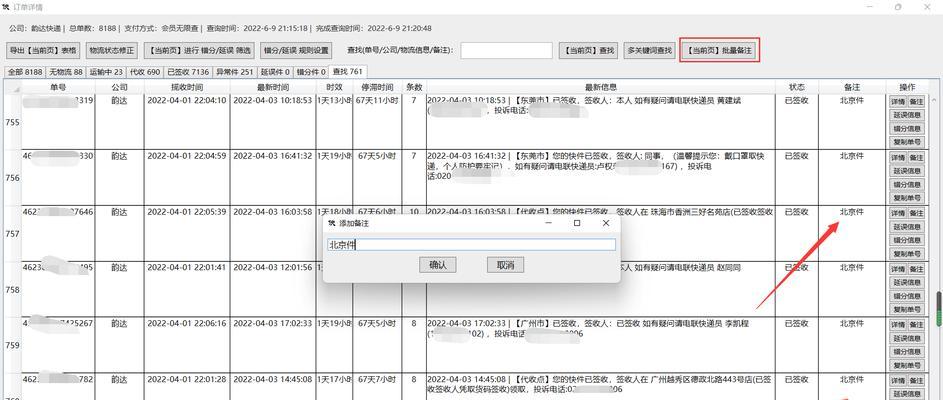This screenshot has width=943, height=400.
Task: Click 导出【当前页】表格 button
Action: (43, 51)
